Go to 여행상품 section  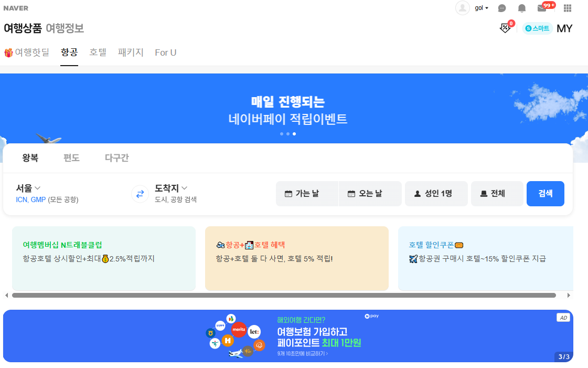(23, 28)
